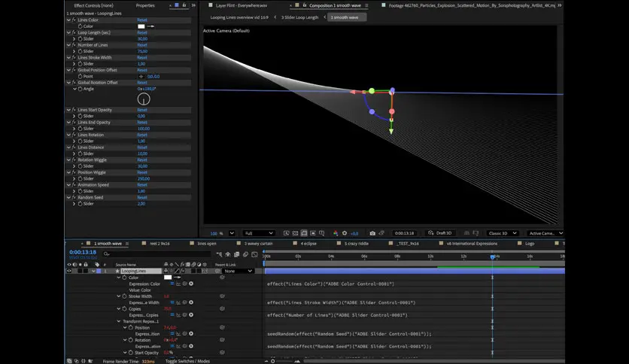629x364 pixels.
Task: Open the Show Channel color-wheel icon
Action: (336, 233)
